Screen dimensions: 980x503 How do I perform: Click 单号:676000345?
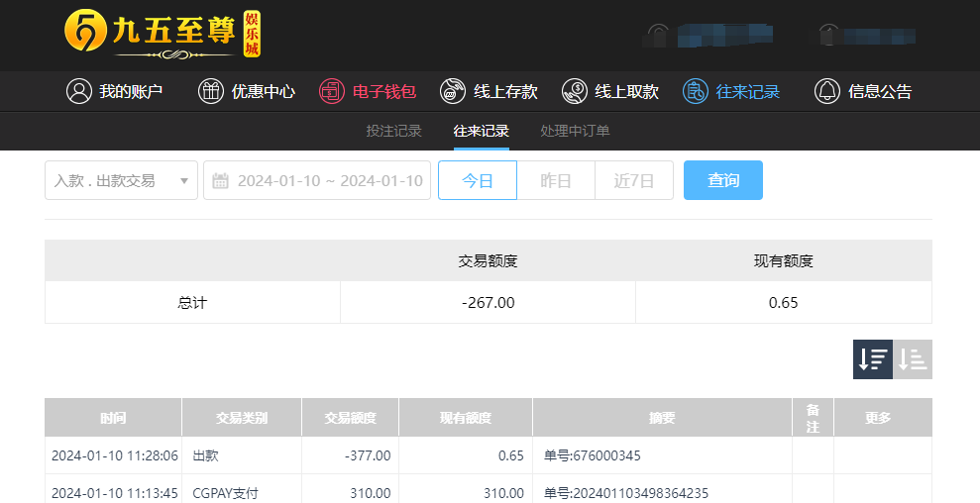593,455
